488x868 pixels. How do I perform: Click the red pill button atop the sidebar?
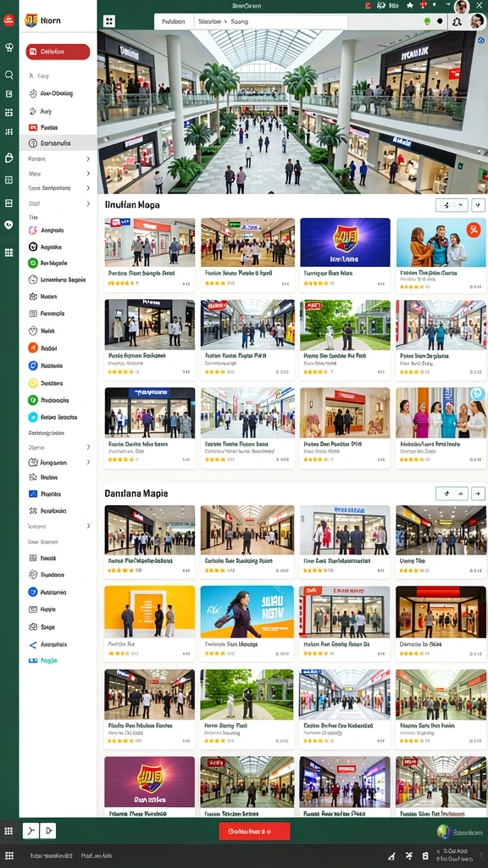point(58,52)
